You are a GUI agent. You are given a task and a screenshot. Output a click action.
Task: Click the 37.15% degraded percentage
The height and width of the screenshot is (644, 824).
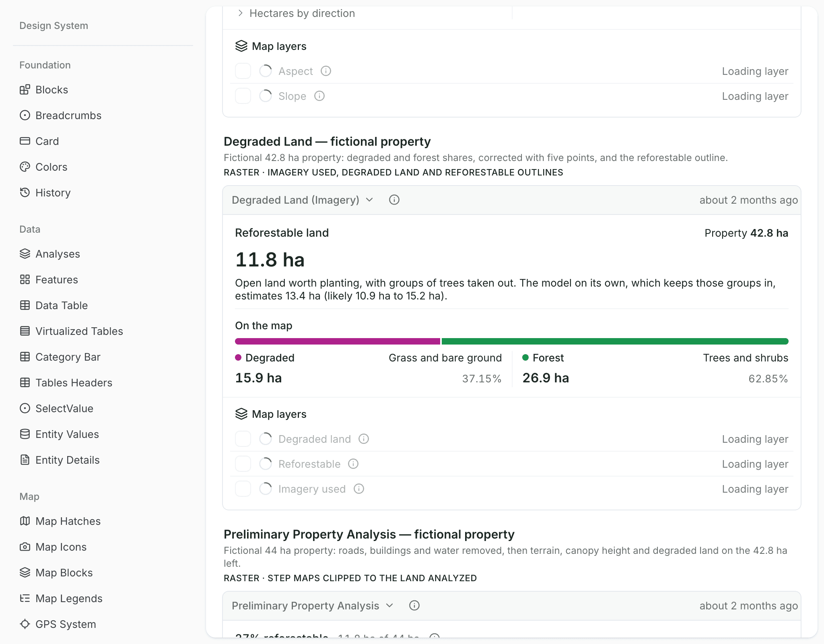click(482, 379)
